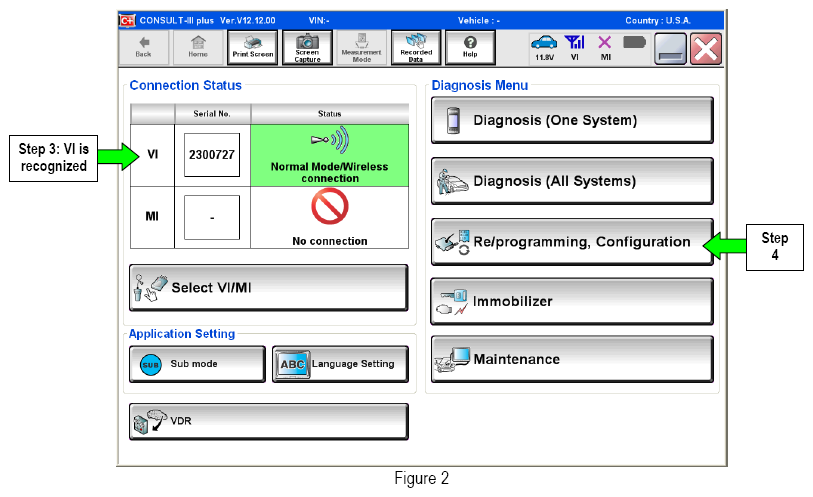Open Measurement Mode

coord(361,48)
